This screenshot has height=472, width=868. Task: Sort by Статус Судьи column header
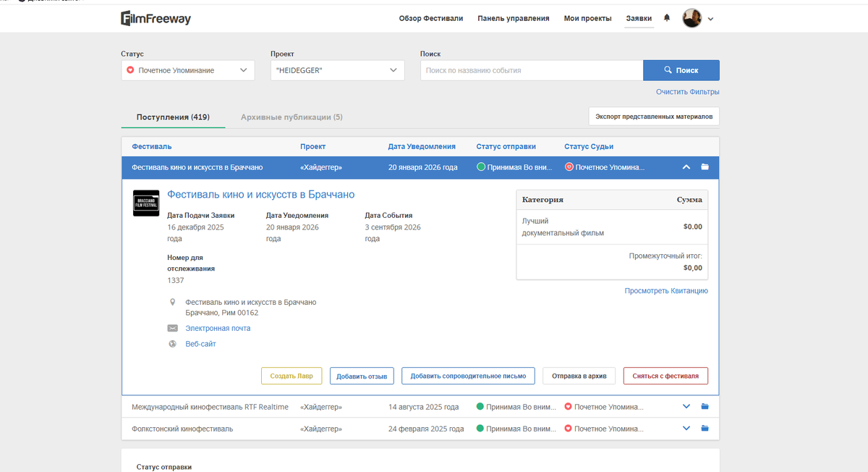(x=590, y=147)
